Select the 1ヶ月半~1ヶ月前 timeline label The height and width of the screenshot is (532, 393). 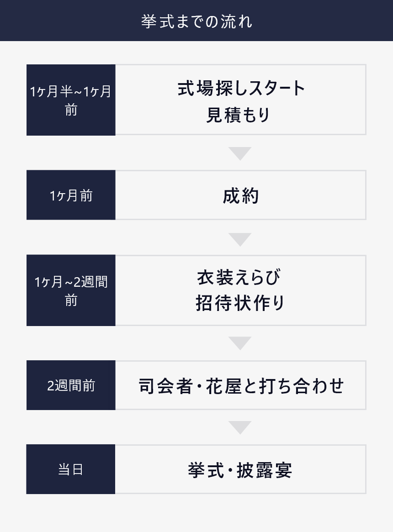(x=71, y=100)
